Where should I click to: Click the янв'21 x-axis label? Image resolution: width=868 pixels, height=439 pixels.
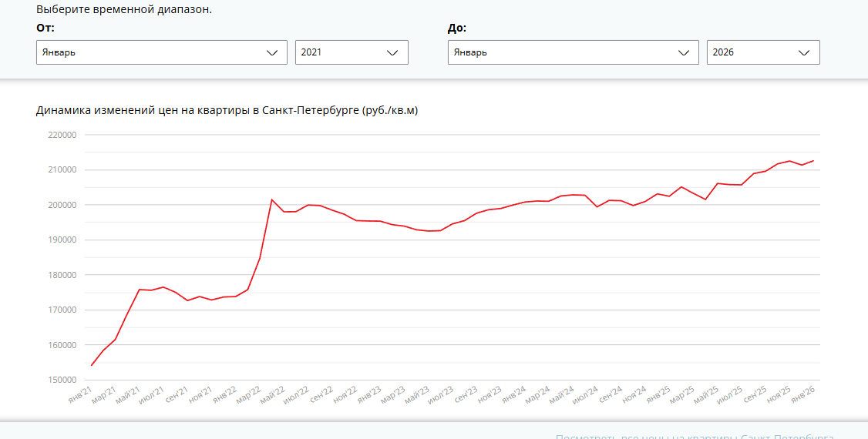coord(81,395)
